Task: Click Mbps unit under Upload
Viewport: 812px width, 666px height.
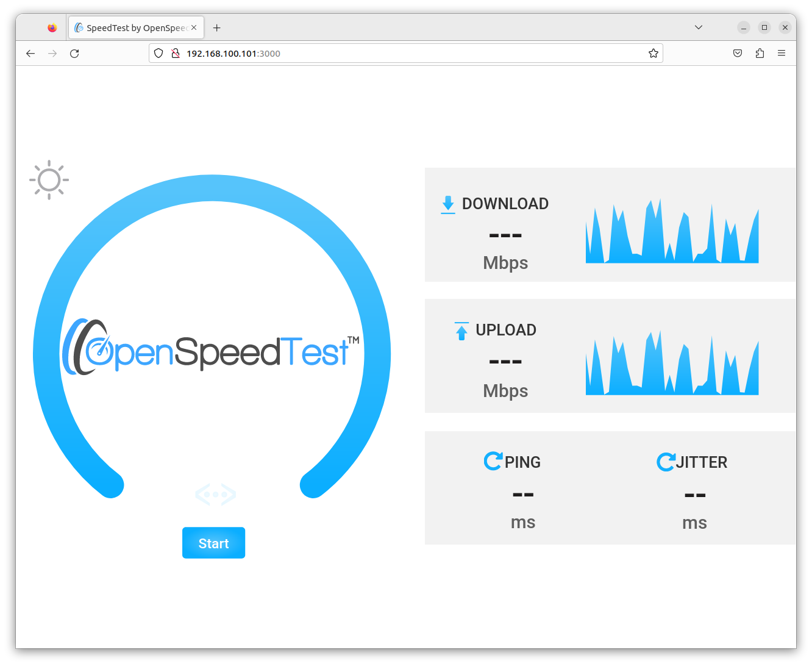Action: point(505,391)
